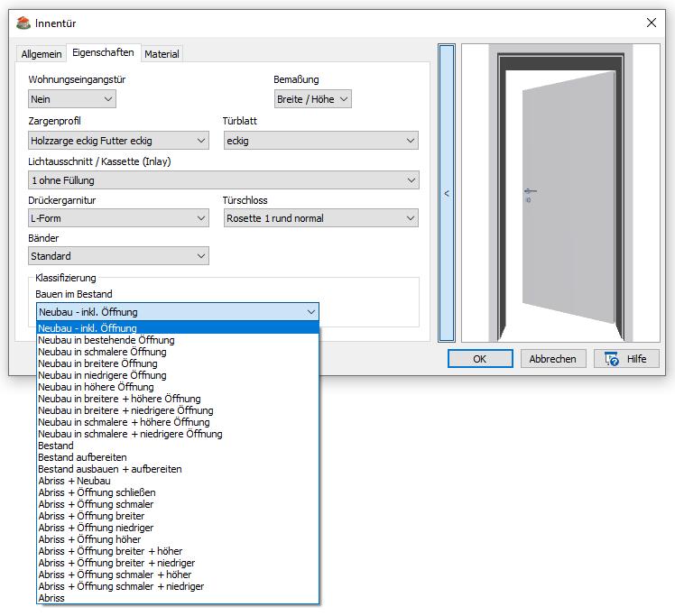The image size is (675, 616).
Task: Close the Innentür dialog window
Action: click(651, 23)
